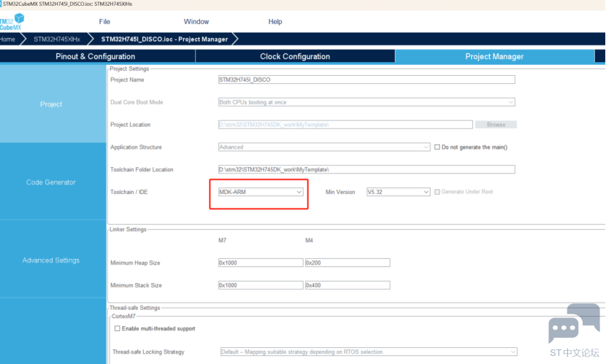Select the Project side section

click(53, 104)
